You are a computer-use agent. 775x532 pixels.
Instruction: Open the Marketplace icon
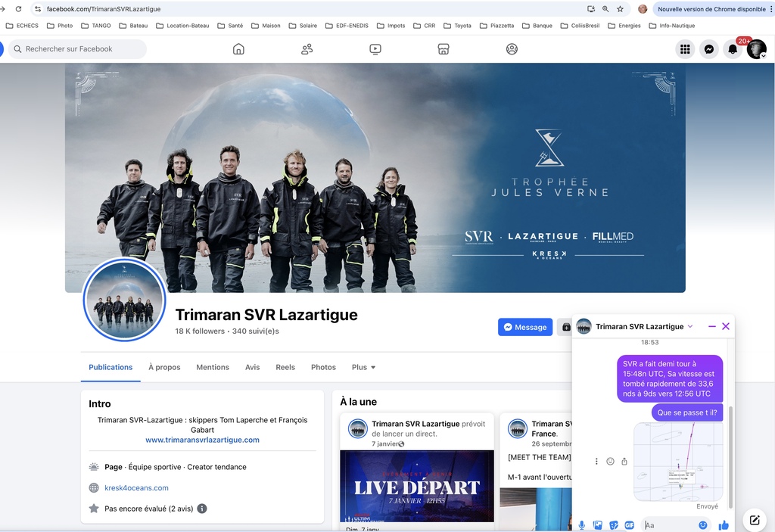(x=444, y=49)
